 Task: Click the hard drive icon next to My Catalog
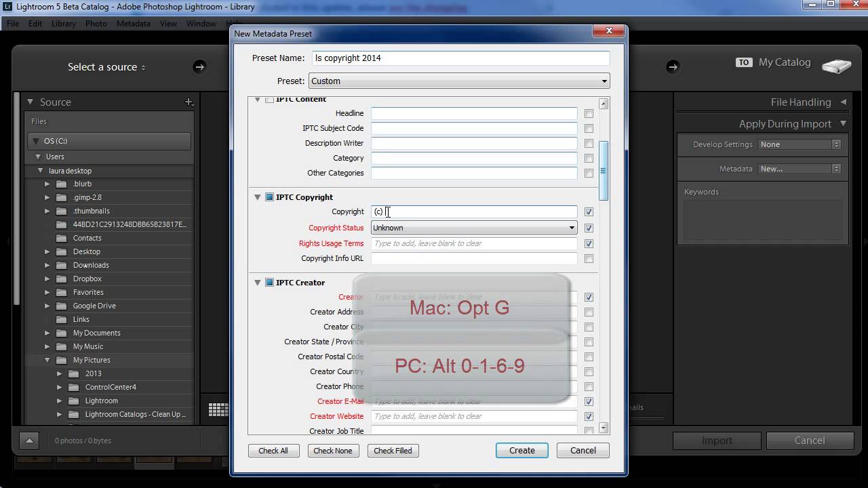point(836,66)
